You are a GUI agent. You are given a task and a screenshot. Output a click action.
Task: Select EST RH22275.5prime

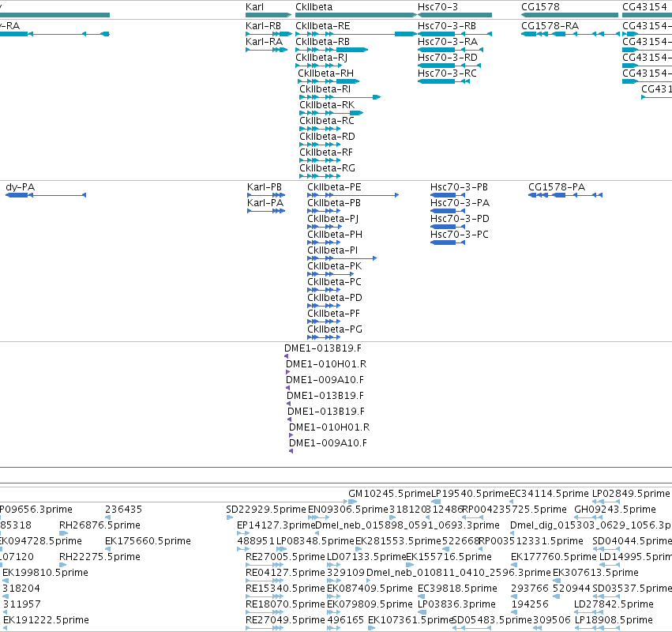pos(99,558)
